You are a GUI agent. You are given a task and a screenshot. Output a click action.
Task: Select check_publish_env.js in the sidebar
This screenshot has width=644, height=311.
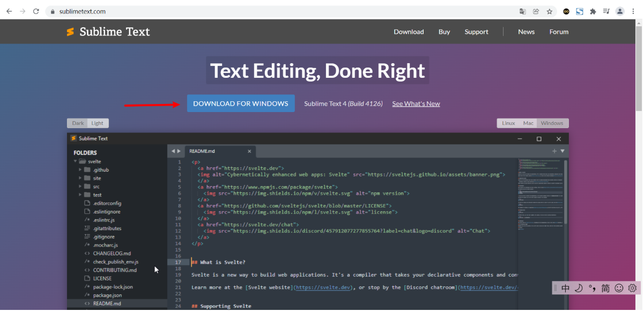[116, 262]
